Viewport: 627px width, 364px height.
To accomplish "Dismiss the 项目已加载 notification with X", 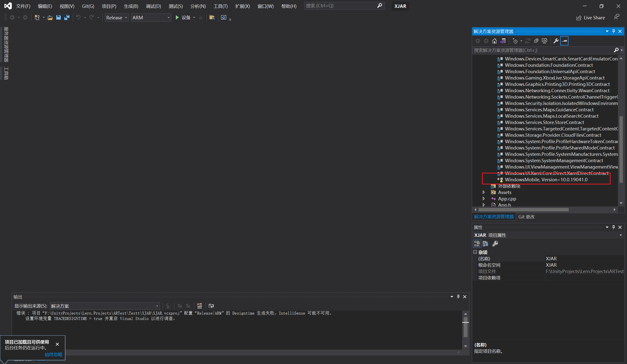I will [x=57, y=344].
